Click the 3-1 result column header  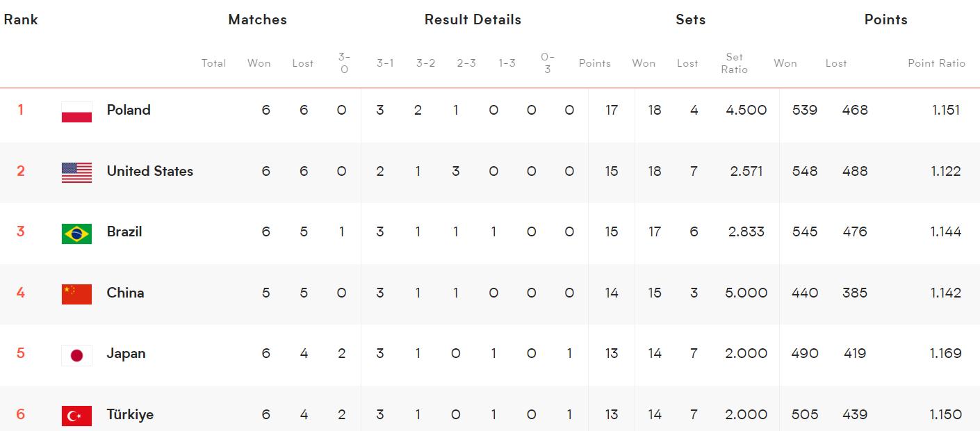coord(385,63)
